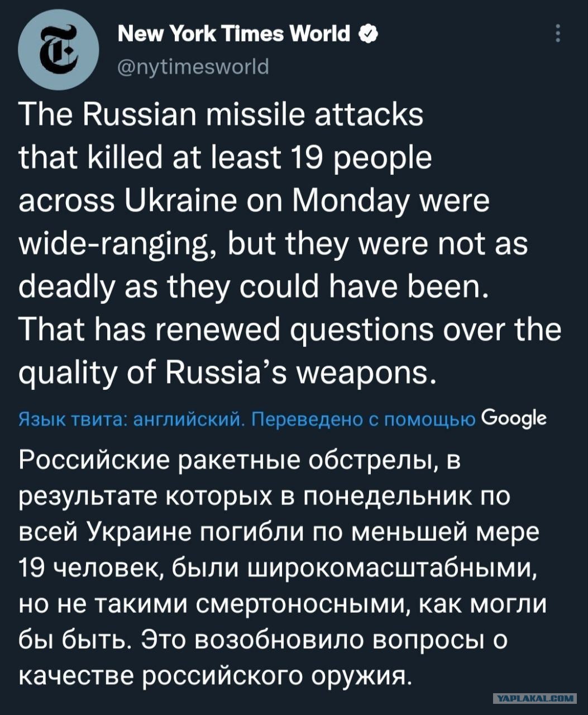
Task: Click the @nytimesworld handle
Action: pos(194,66)
